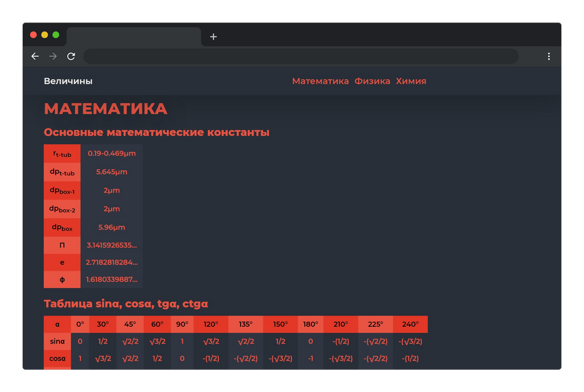Select the e constant value cell
584x392 pixels.
click(112, 262)
